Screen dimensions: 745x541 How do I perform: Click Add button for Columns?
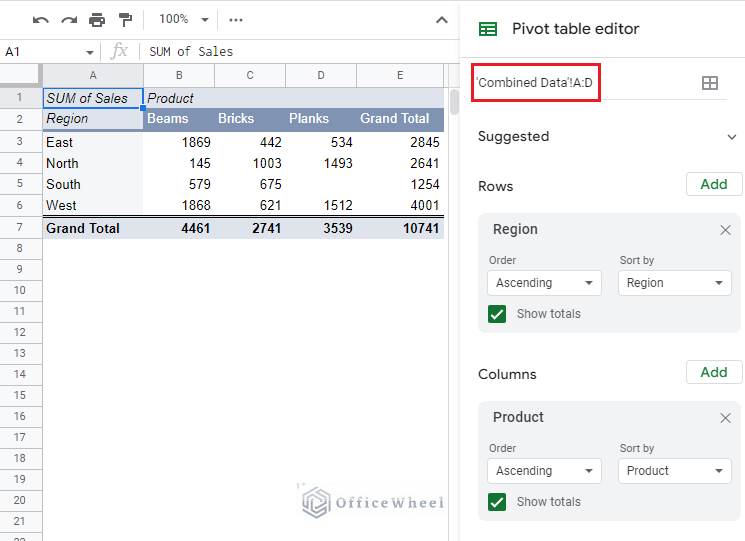(714, 372)
